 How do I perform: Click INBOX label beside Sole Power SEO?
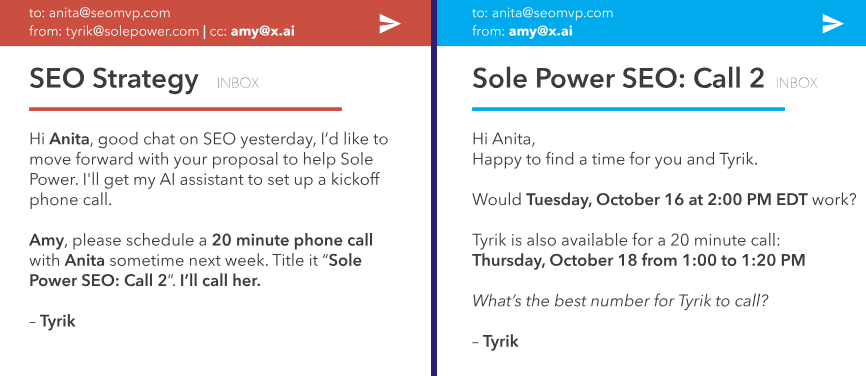[796, 83]
